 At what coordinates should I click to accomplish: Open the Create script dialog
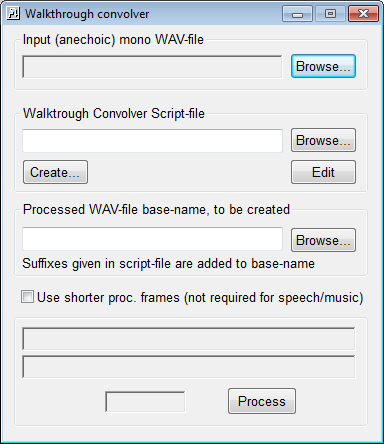(55, 172)
